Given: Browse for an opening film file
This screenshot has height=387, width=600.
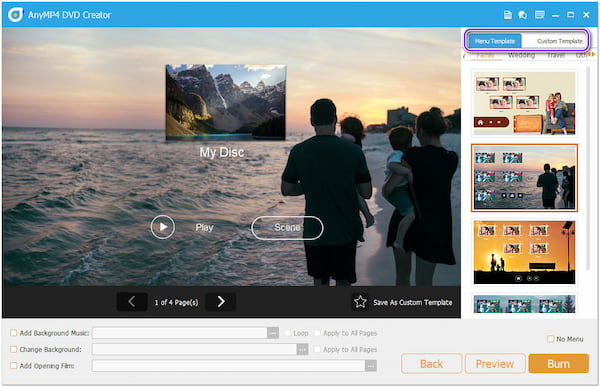Looking at the screenshot, I should point(370,366).
